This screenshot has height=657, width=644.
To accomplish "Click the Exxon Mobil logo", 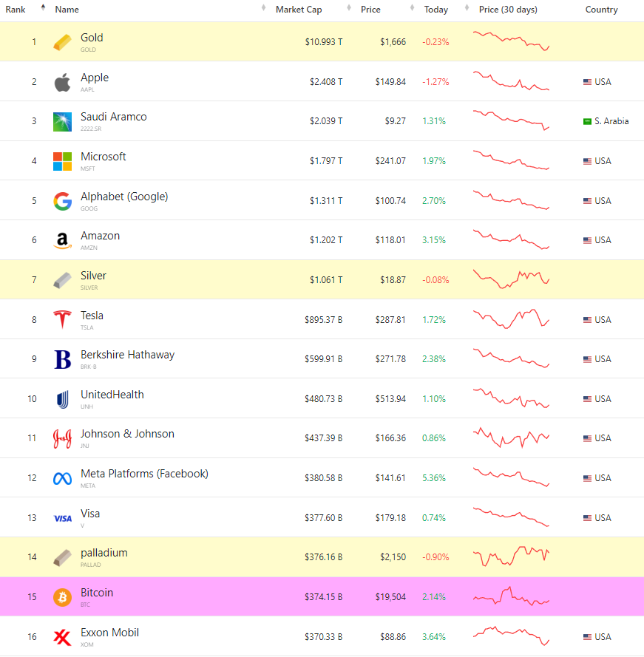I will (62, 637).
